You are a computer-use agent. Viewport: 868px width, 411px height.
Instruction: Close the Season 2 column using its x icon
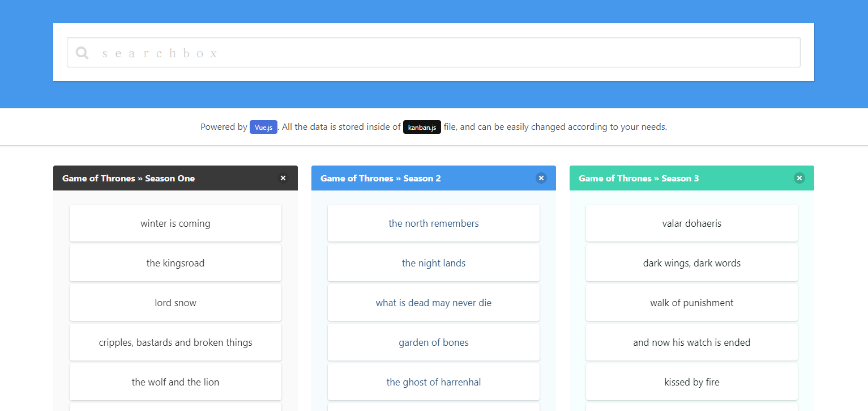pyautogui.click(x=541, y=178)
